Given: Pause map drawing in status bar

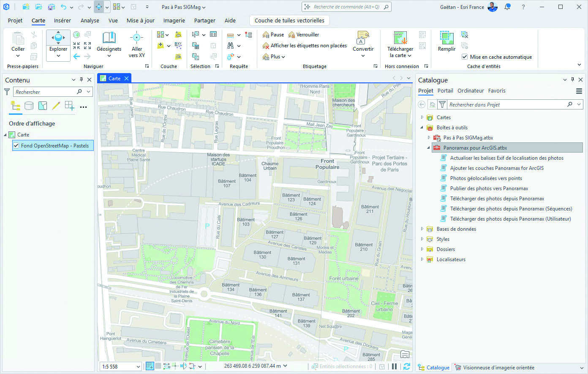Looking at the screenshot, I should coord(394,366).
